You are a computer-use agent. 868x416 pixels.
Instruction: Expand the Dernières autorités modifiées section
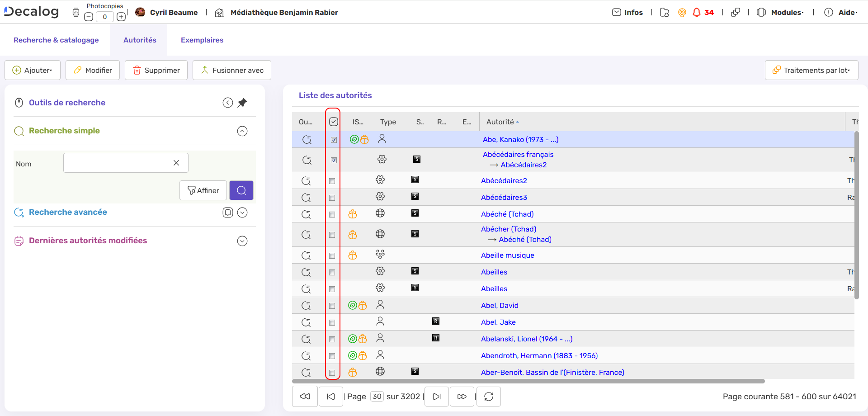pyautogui.click(x=242, y=241)
